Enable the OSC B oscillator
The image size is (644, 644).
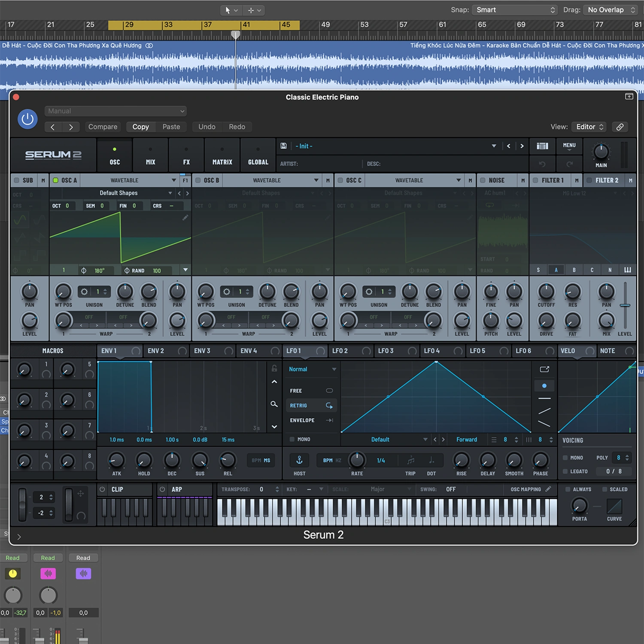(198, 180)
